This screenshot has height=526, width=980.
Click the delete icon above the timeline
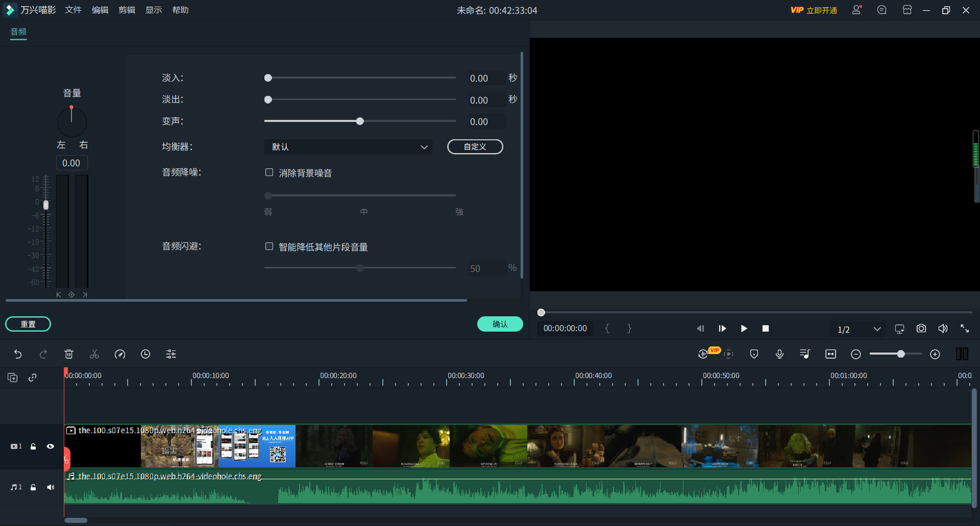(69, 354)
